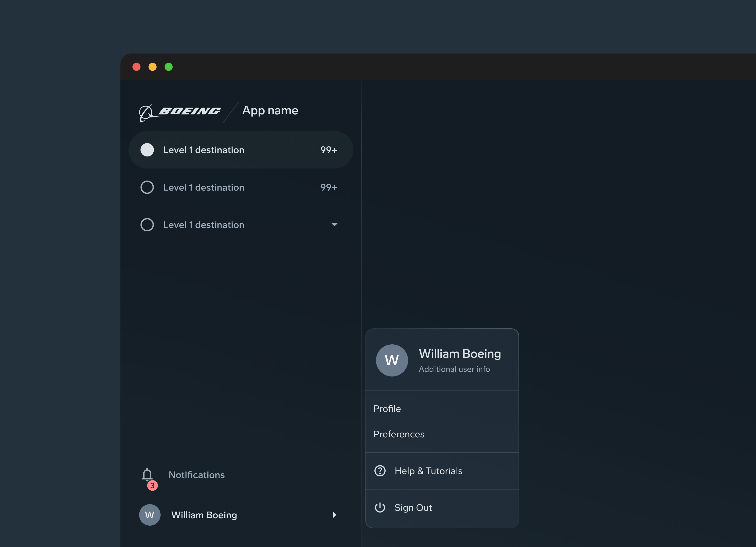
Task: Click the small W avatar in sidebar
Action: coord(150,515)
